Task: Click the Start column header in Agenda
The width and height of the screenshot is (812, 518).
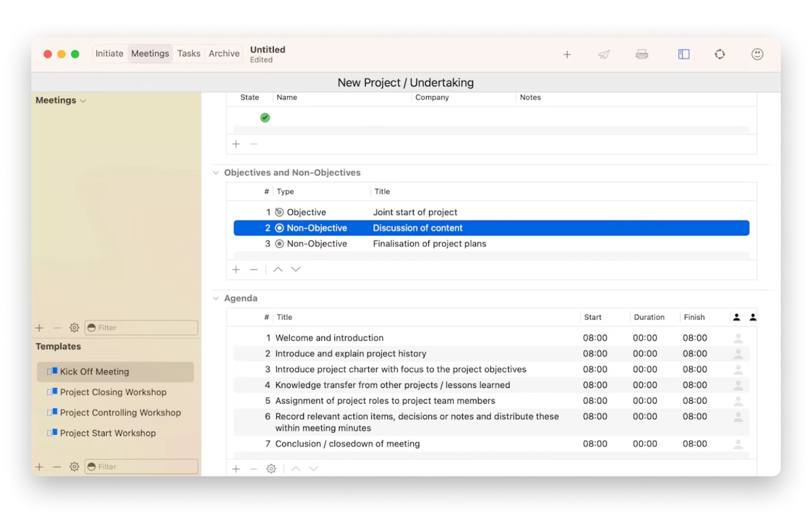Action: click(593, 317)
